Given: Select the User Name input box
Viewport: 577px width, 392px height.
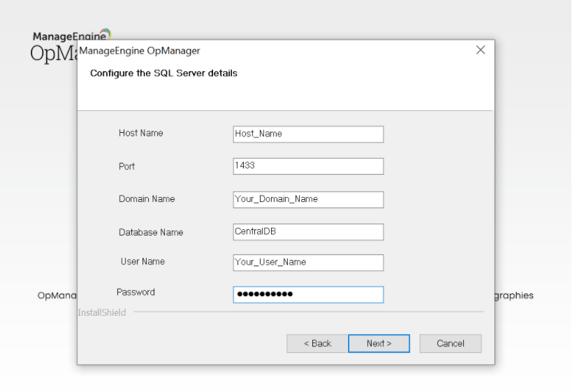Looking at the screenshot, I should click(308, 262).
